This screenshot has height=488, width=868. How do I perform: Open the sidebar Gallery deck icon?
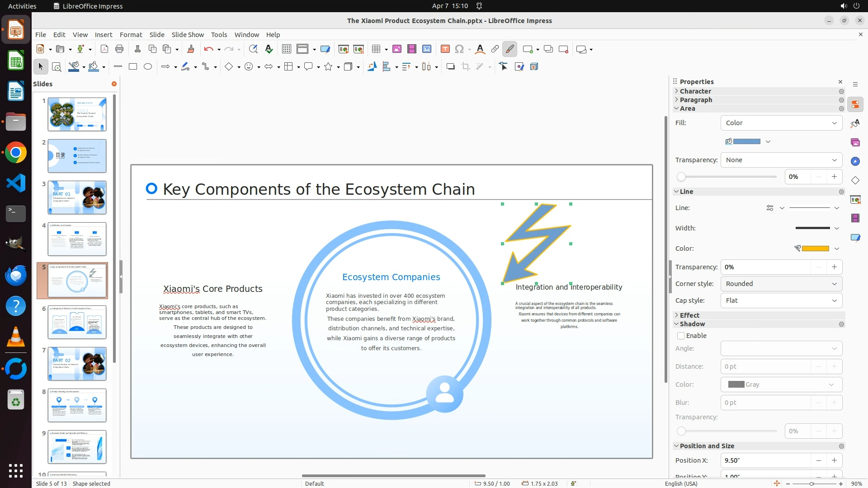coord(855,142)
